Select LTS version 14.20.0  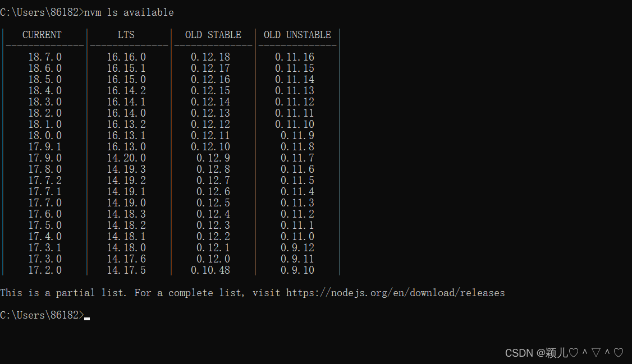pyautogui.click(x=126, y=158)
